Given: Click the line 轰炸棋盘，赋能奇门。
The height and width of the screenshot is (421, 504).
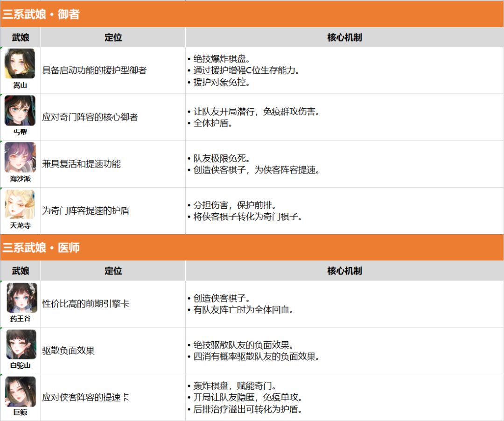Looking at the screenshot, I should (x=232, y=386).
